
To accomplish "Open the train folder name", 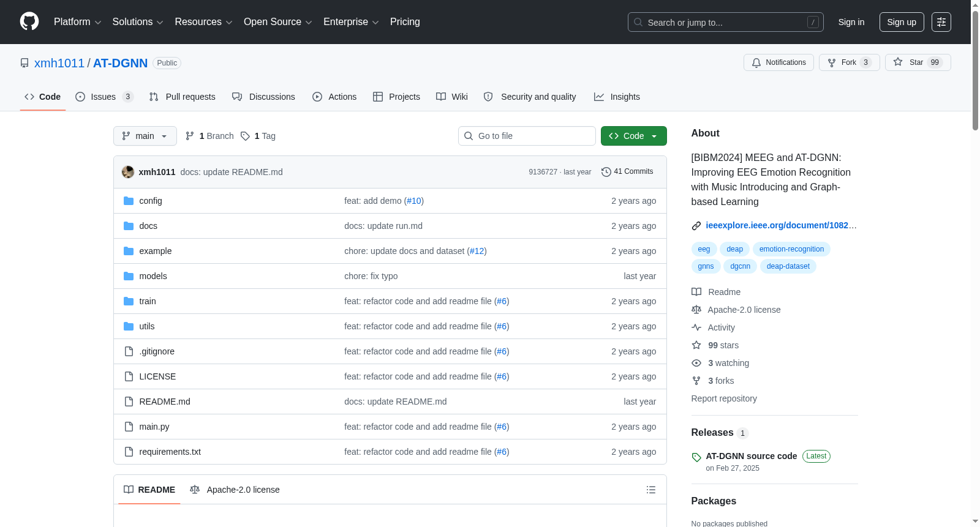I will 148,301.
